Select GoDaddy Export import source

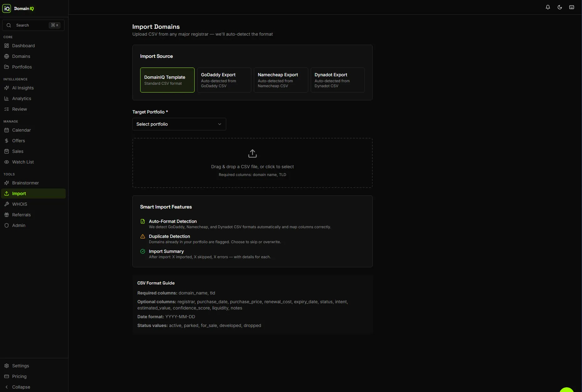(224, 80)
